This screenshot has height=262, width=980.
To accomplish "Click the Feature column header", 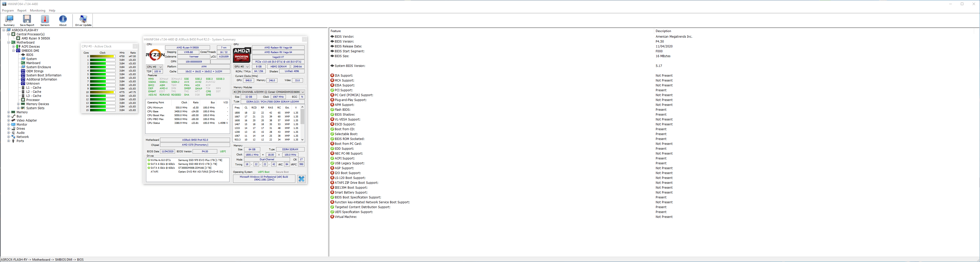I will [336, 31].
